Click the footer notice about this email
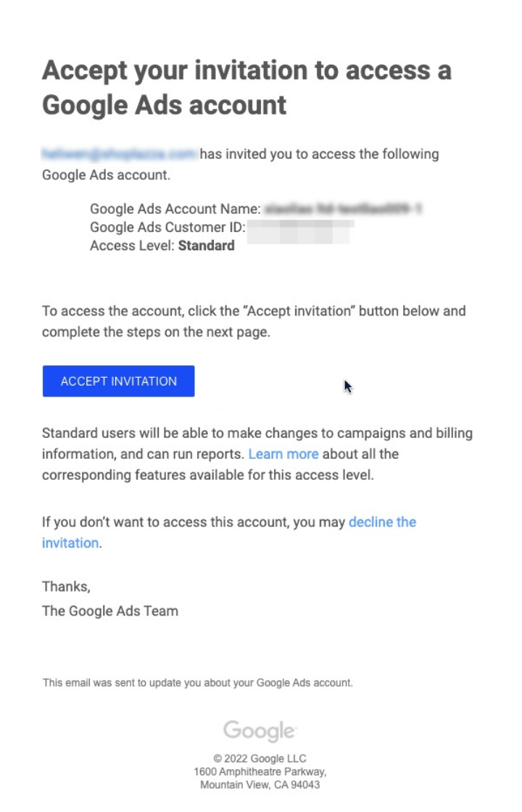This screenshot has width=522, height=812. [198, 682]
